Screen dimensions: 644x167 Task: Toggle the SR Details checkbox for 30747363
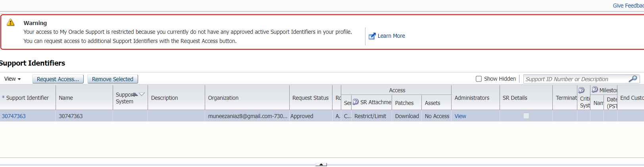click(526, 116)
